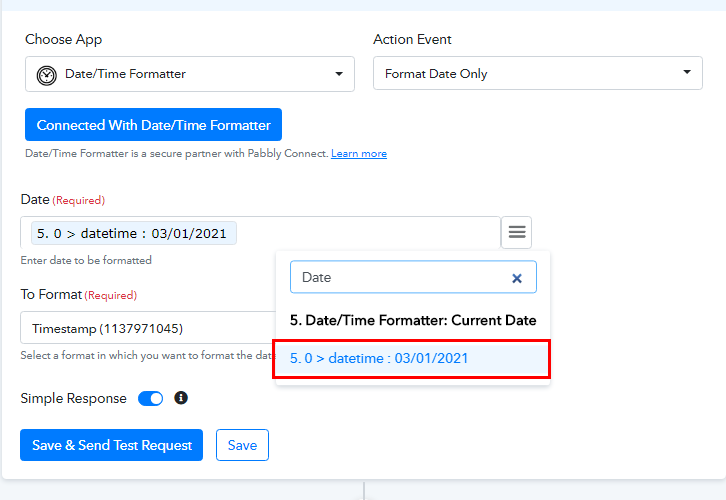Image resolution: width=726 pixels, height=500 pixels.
Task: Click the Date required input field
Action: [261, 232]
